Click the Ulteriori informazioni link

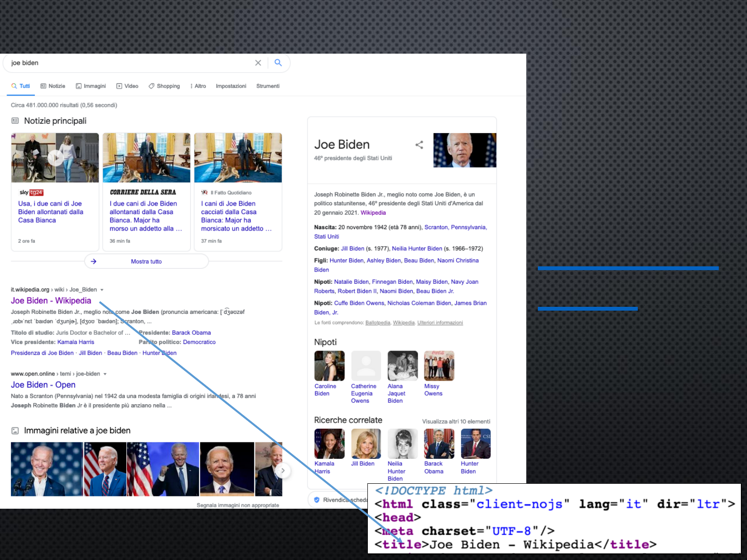point(440,323)
